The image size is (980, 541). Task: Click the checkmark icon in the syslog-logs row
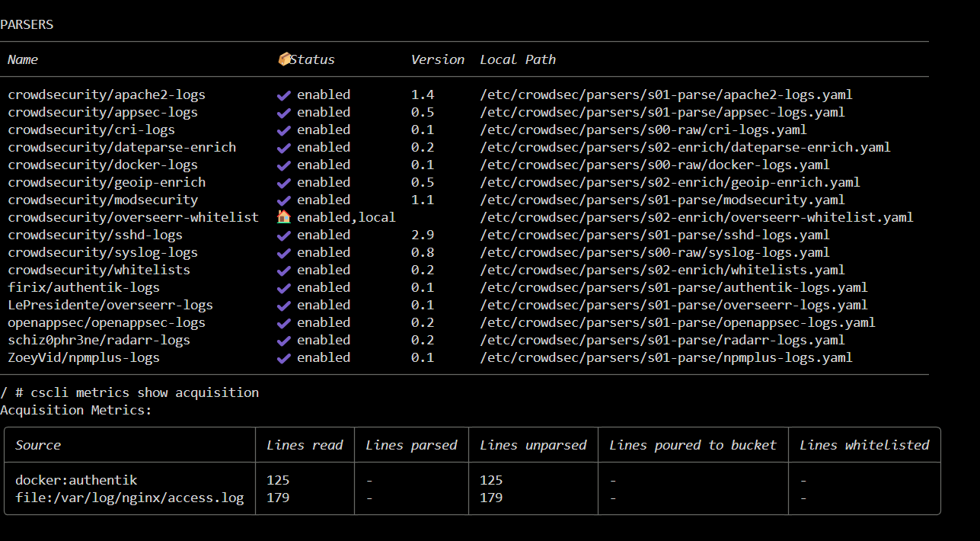coord(284,253)
